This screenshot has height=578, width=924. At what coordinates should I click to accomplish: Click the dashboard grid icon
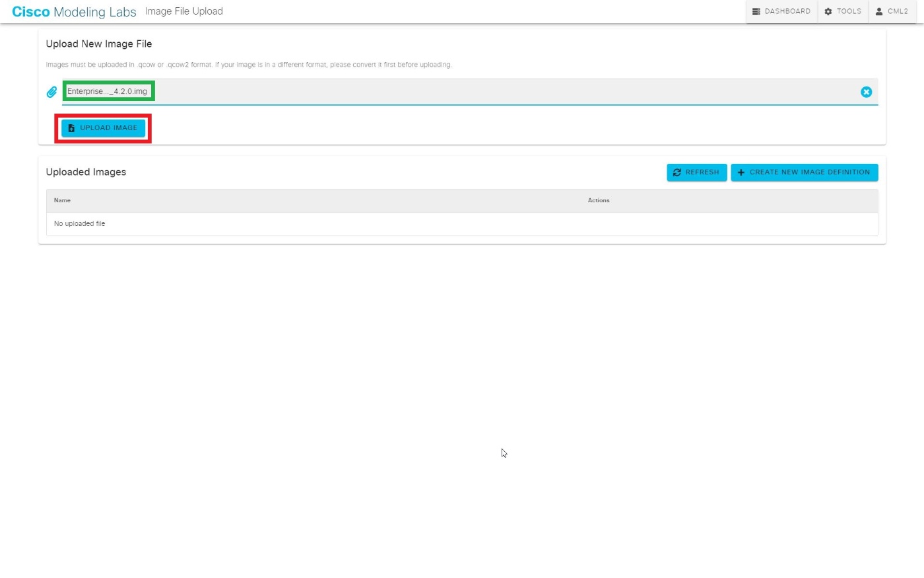tap(756, 11)
